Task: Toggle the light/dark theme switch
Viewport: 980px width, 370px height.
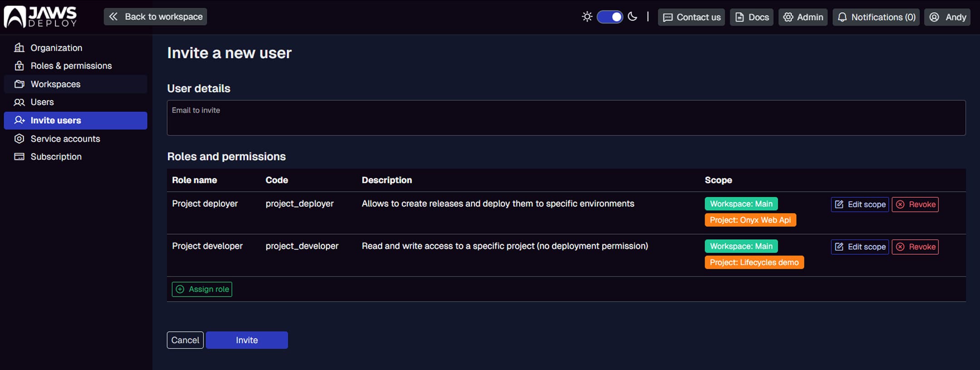Action: [x=610, y=17]
